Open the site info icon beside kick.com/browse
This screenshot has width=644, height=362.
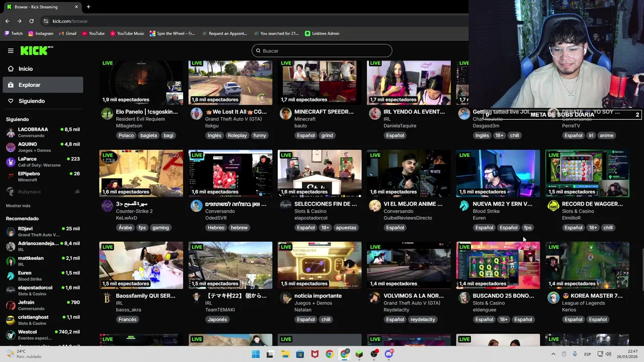coord(46,21)
